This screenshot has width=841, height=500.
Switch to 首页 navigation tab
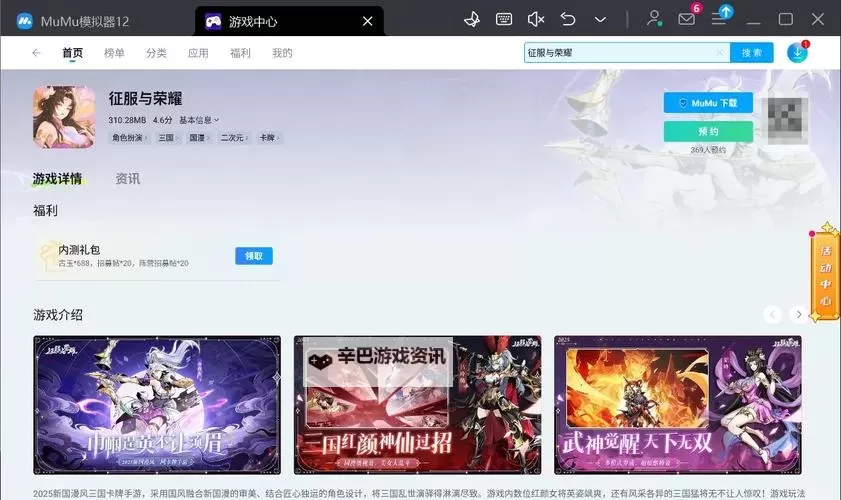click(x=72, y=53)
